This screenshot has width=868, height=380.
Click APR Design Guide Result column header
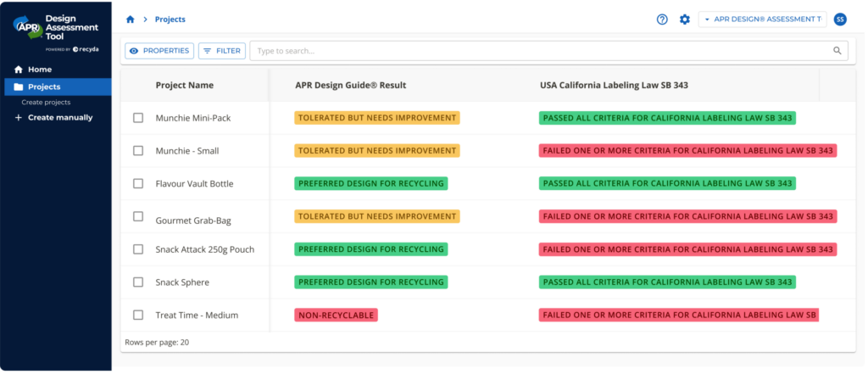[350, 86]
